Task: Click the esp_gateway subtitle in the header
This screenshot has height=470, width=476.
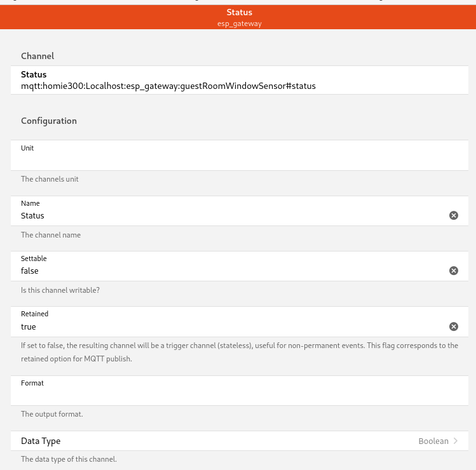Action: pos(239,23)
